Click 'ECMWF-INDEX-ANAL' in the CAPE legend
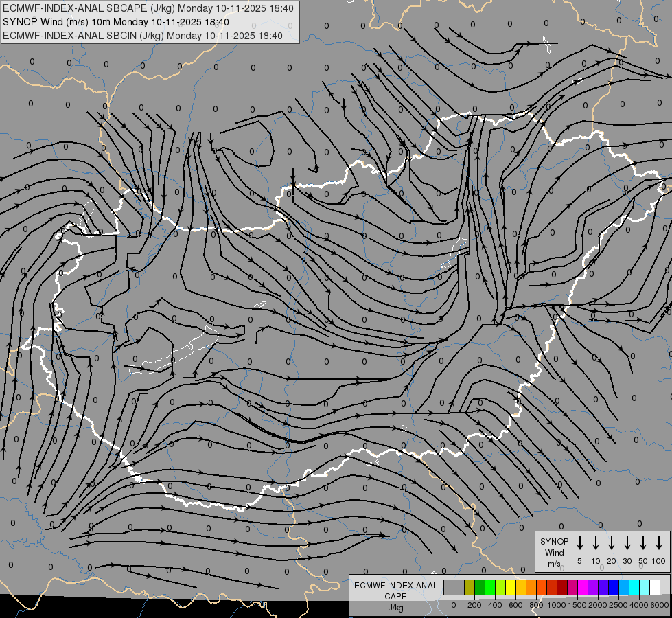The width and height of the screenshot is (672, 618). point(395,586)
